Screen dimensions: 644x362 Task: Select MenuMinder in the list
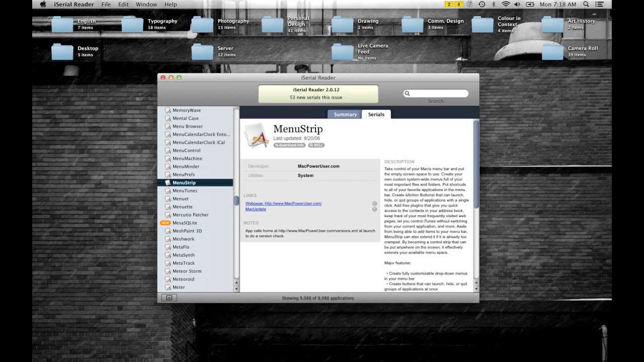(195, 166)
